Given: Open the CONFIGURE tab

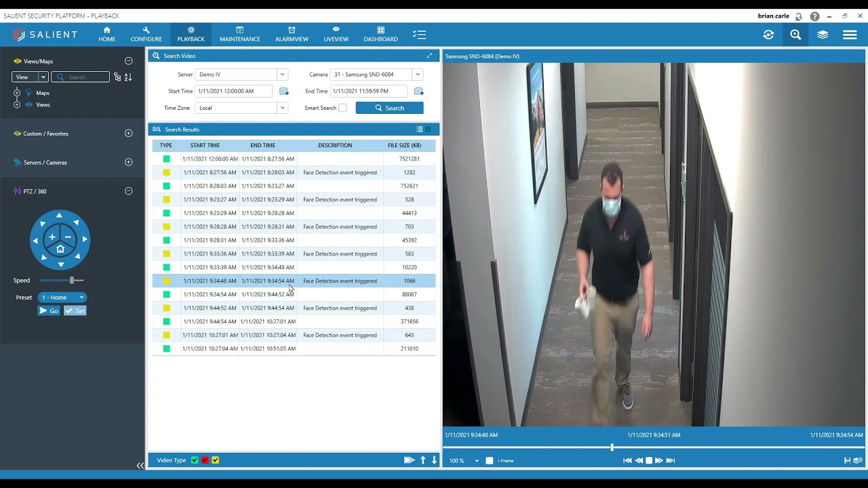Looking at the screenshot, I should (146, 35).
